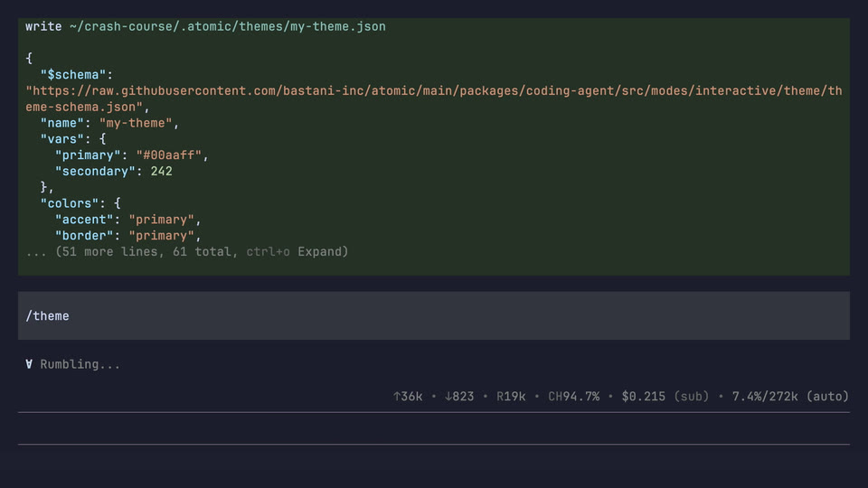868x488 pixels.
Task: Click the opening brace line
Action: tap(29, 58)
